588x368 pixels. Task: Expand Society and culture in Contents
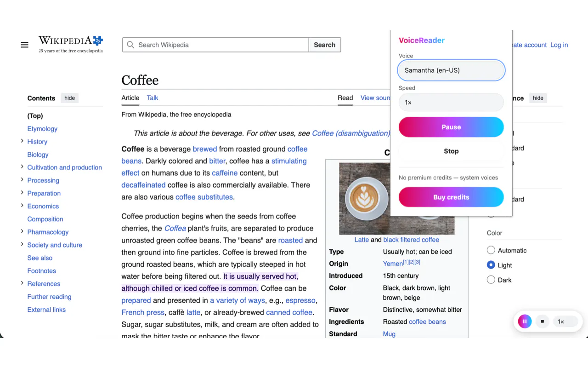click(22, 244)
